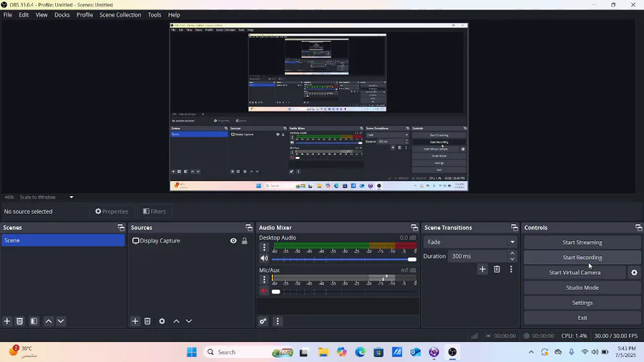Add a scene transition plus icon
The height and width of the screenshot is (362, 644).
(x=482, y=269)
